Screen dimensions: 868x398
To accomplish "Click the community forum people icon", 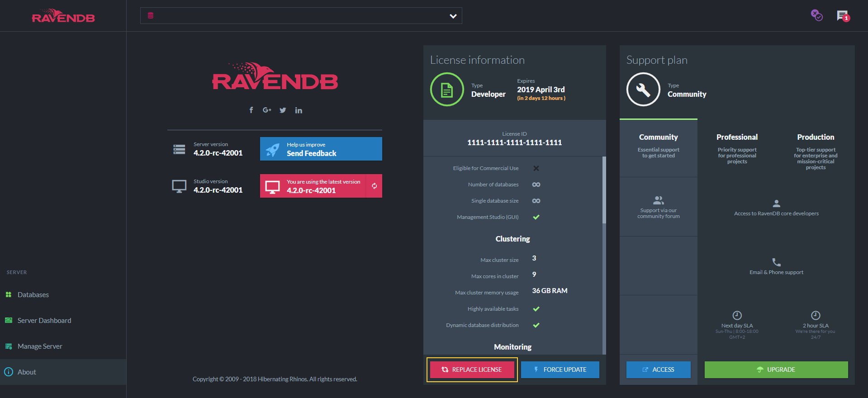I will pyautogui.click(x=659, y=200).
